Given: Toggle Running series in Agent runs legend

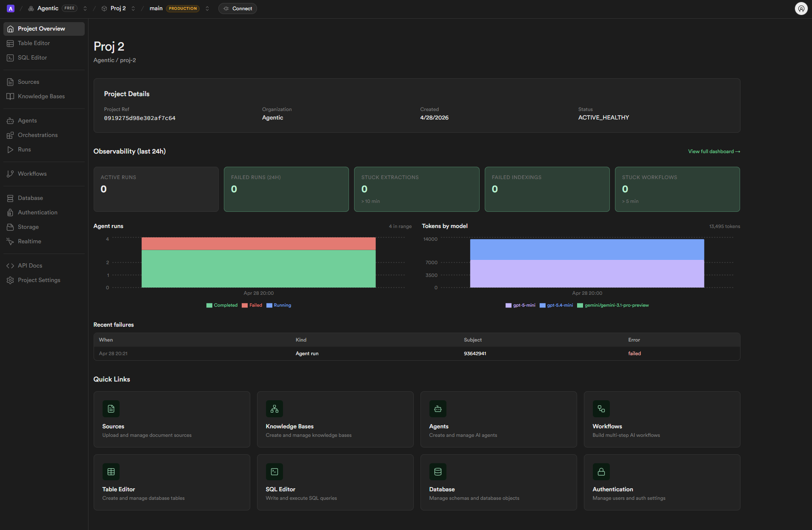Looking at the screenshot, I should pyautogui.click(x=279, y=305).
